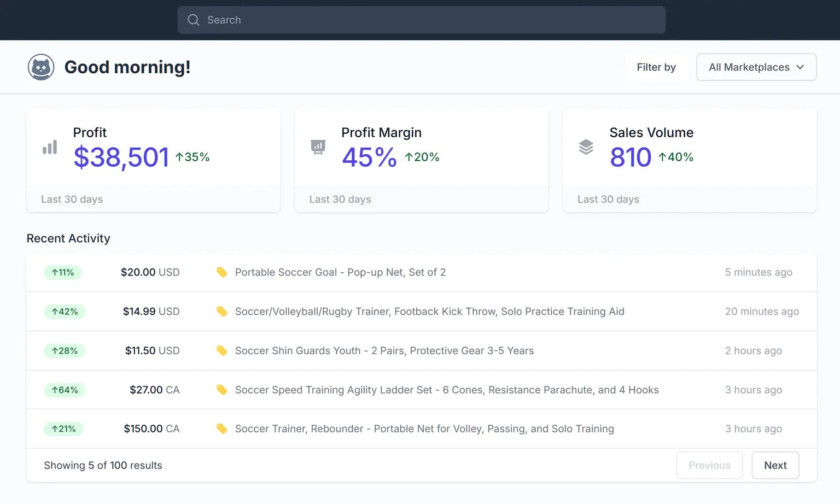Image resolution: width=840 pixels, height=504 pixels.
Task: Click the Good morning! heading
Action: coord(127,67)
